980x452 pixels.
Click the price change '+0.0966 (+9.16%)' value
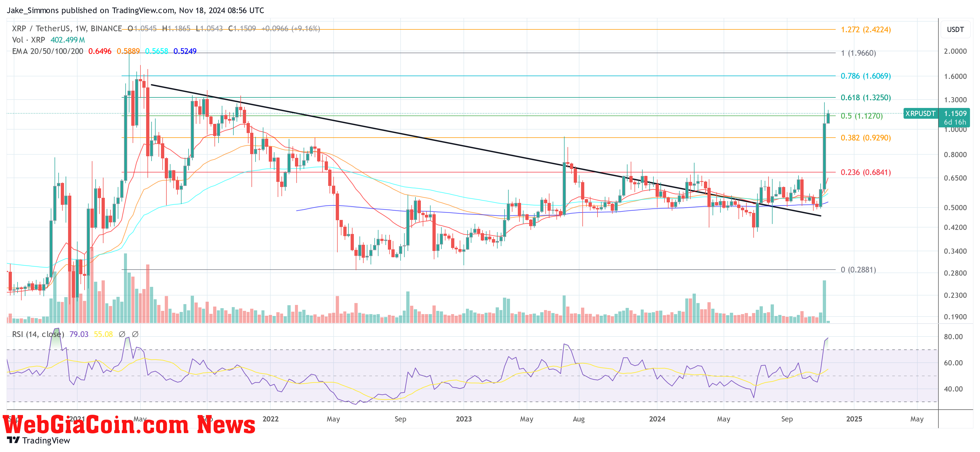(x=291, y=29)
